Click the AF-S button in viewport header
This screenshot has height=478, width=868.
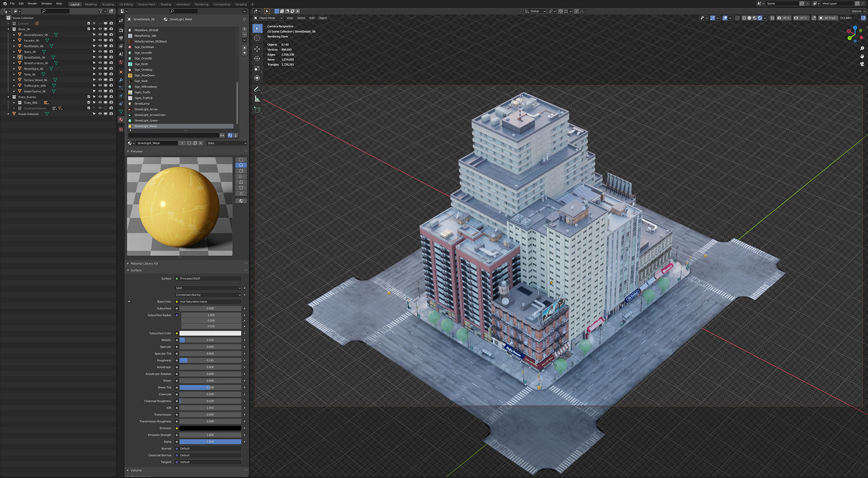tap(783, 18)
